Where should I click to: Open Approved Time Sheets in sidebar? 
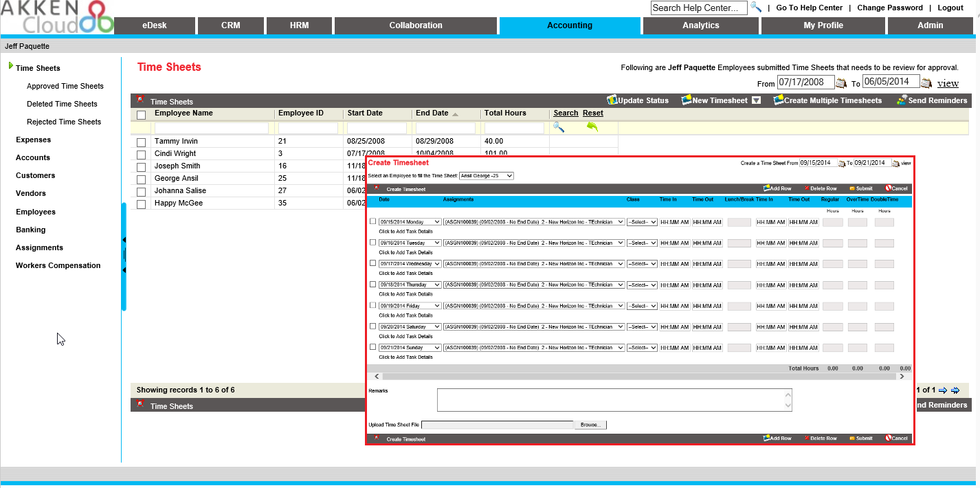pyautogui.click(x=65, y=86)
